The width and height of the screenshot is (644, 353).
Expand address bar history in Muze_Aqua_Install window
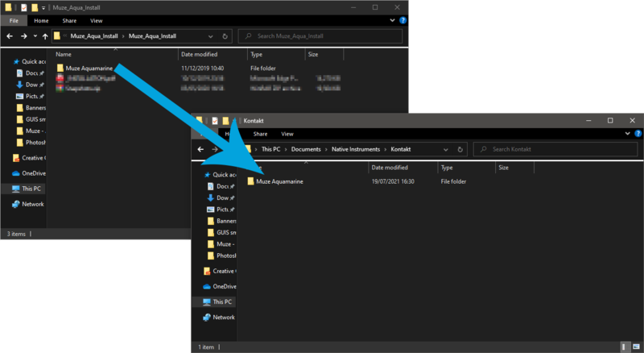point(210,36)
